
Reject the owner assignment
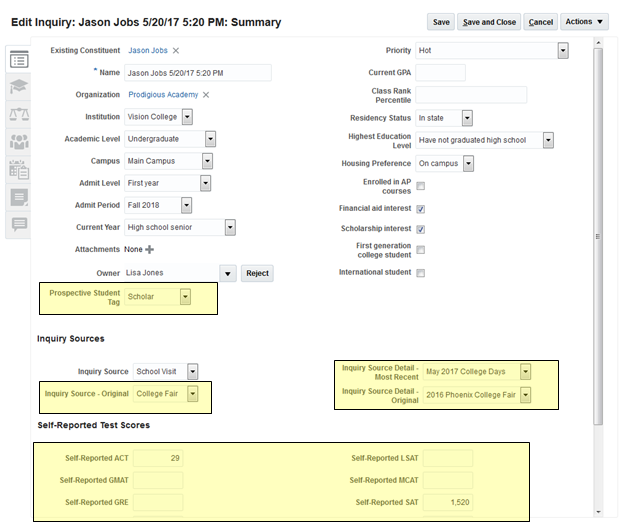pyautogui.click(x=257, y=273)
